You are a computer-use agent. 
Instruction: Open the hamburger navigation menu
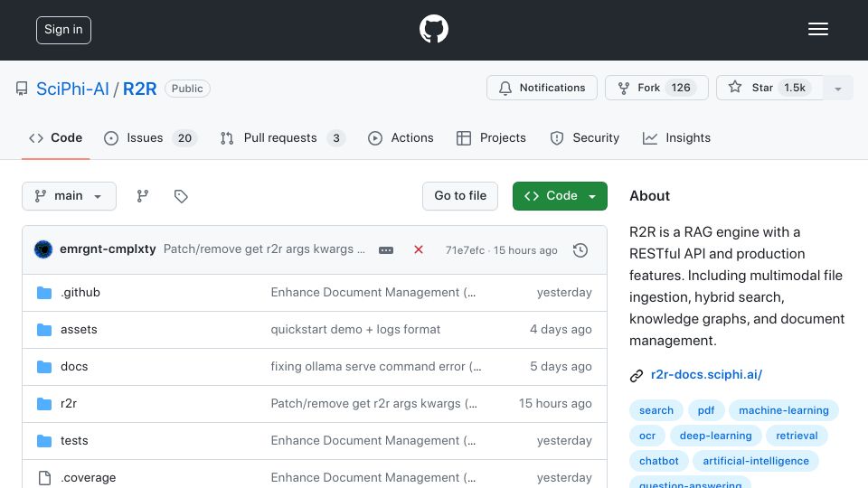click(x=817, y=29)
